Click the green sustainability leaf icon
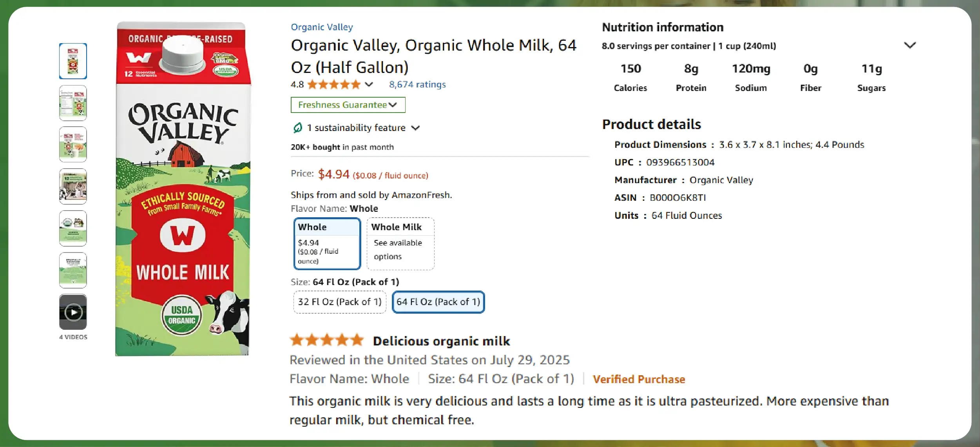Screen dimensions: 980x447 298,128
